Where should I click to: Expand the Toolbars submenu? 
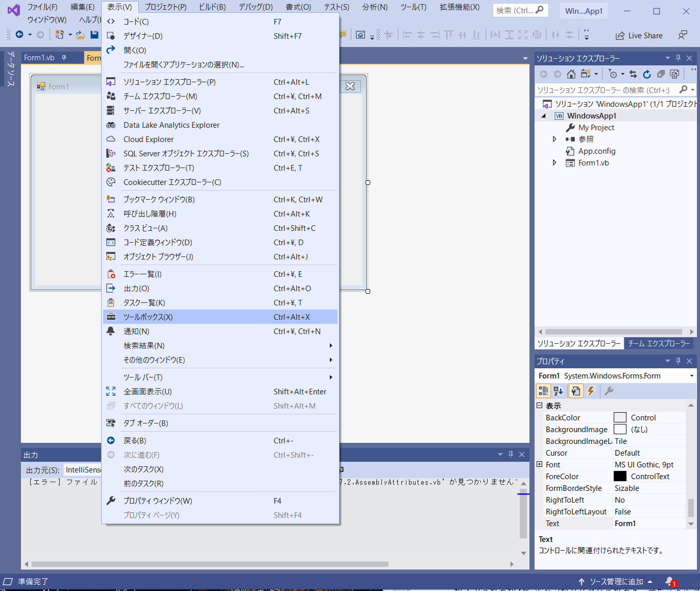point(220,377)
